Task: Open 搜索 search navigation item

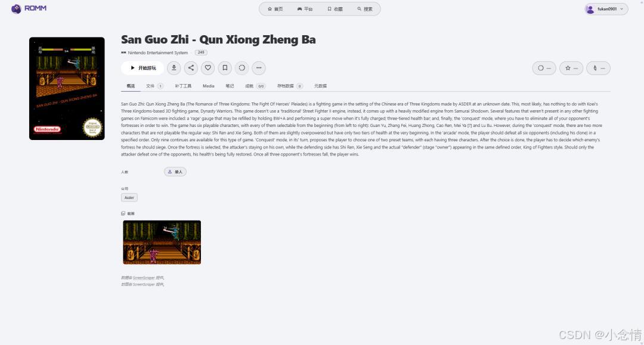Action: pyautogui.click(x=365, y=9)
